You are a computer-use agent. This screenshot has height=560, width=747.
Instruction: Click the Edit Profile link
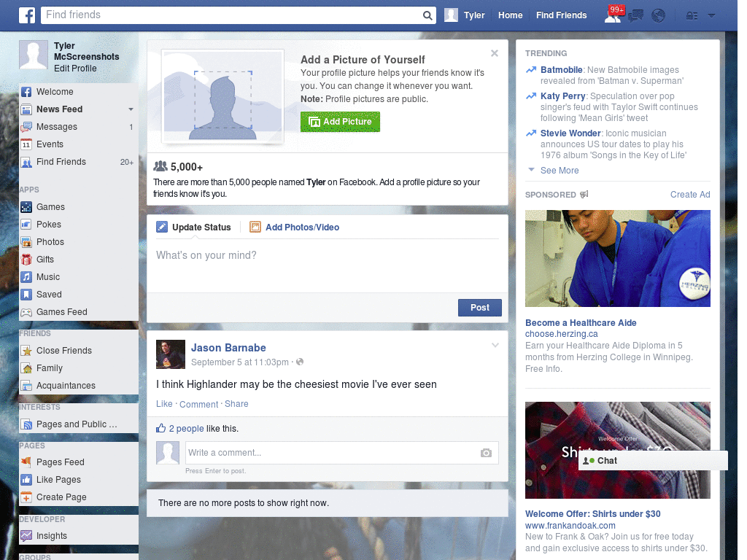pos(75,68)
